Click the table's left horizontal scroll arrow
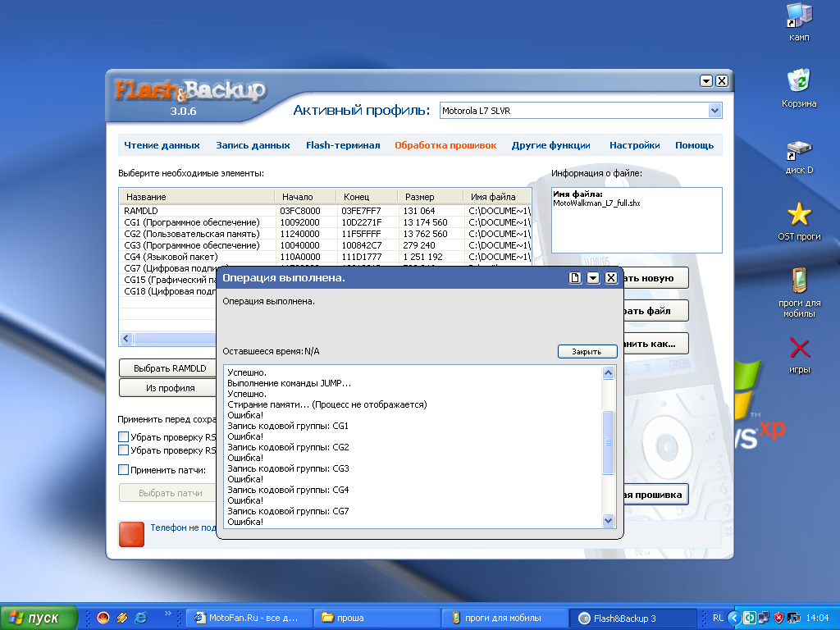 [x=126, y=338]
